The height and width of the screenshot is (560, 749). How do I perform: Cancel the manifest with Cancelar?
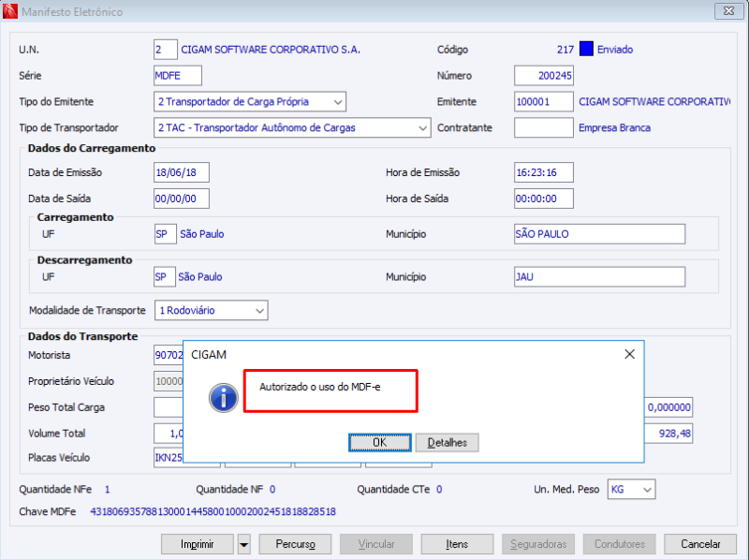click(700, 544)
